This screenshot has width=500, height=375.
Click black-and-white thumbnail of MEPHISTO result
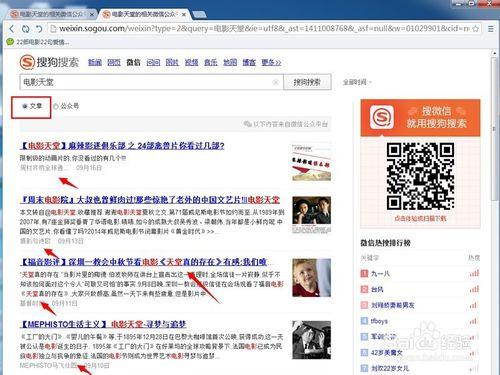coord(311,340)
